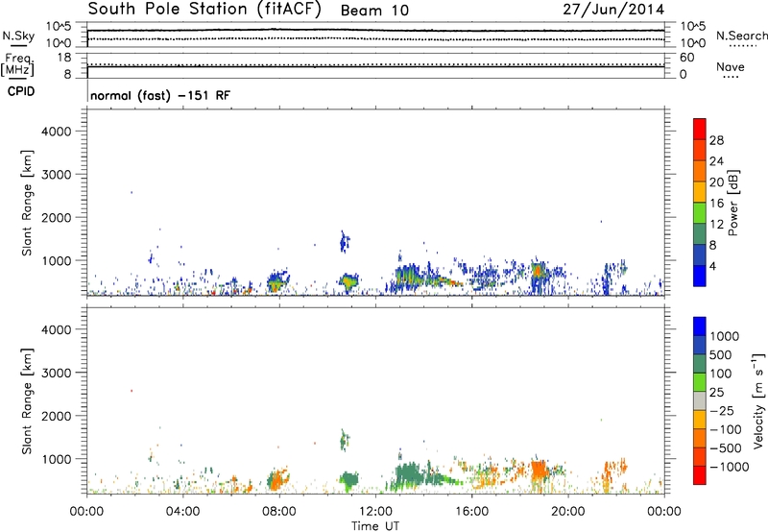Click the 'Slant Range [km]' label on the power panel
The height and width of the screenshot is (532, 768).
pos(27,203)
